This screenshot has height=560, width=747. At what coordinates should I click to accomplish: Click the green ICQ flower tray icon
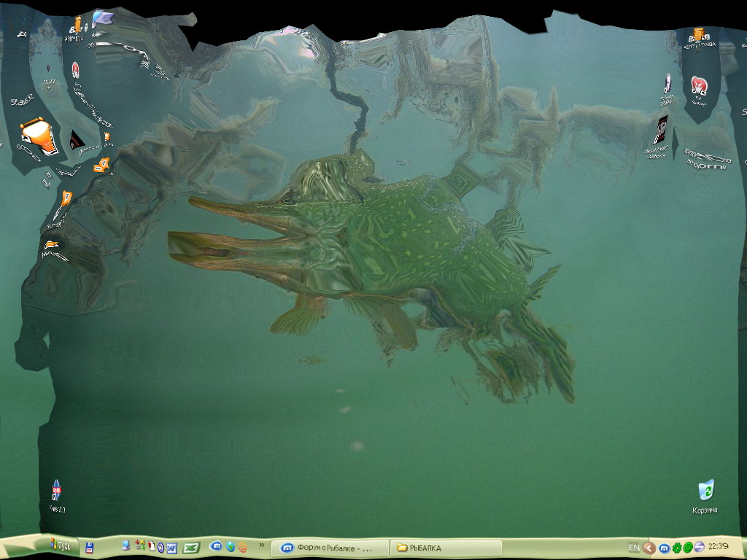click(x=676, y=547)
